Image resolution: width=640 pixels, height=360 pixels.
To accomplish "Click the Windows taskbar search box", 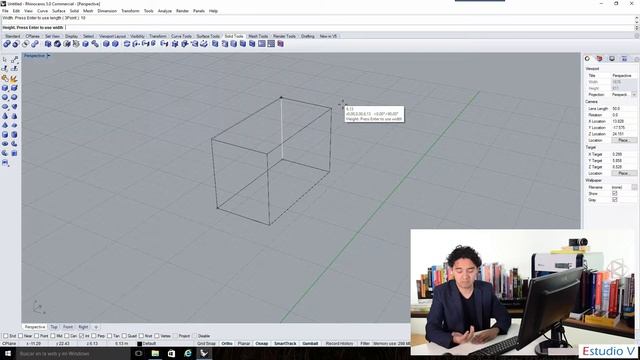I will (x=73, y=353).
